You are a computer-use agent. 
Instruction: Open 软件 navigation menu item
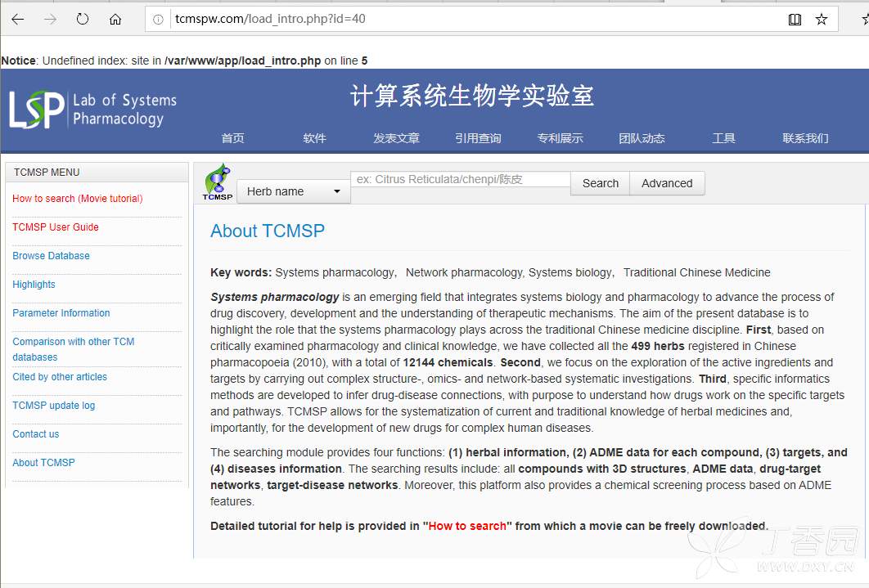(x=314, y=138)
